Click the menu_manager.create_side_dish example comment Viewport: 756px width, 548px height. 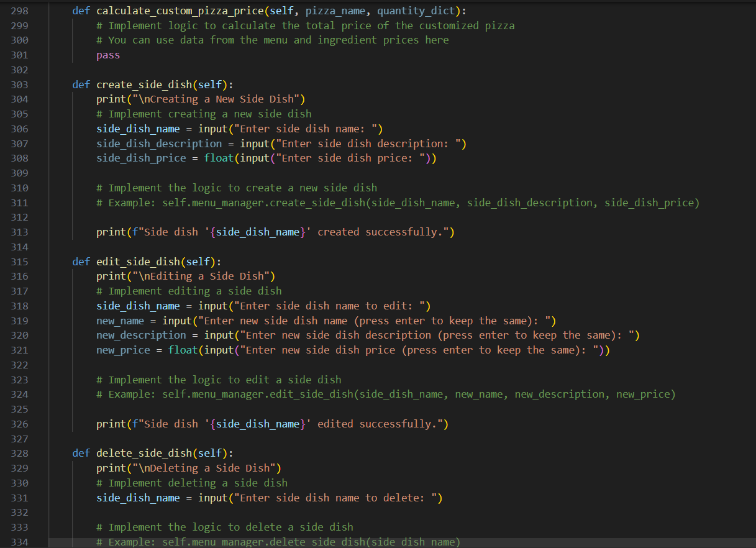(x=398, y=203)
